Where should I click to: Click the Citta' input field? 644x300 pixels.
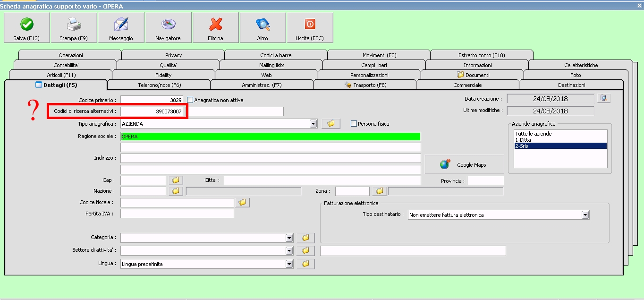click(x=322, y=180)
